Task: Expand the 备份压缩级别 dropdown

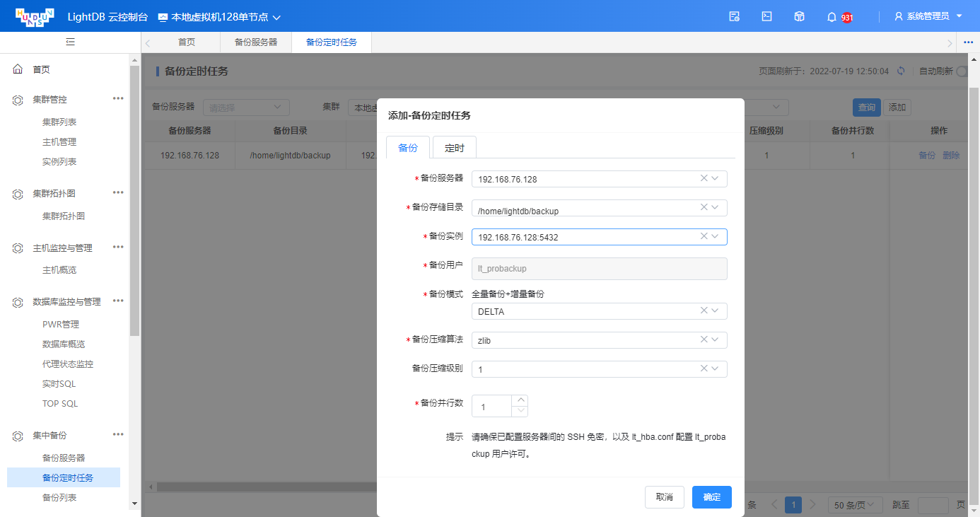Action: click(x=716, y=368)
